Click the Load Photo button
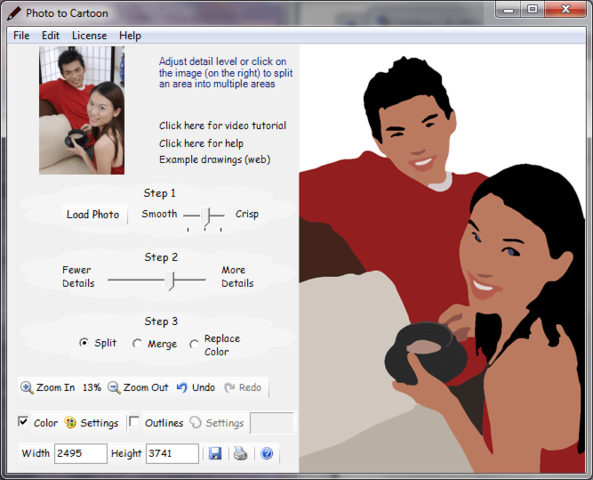Image resolution: width=593 pixels, height=480 pixels. pos(93,214)
